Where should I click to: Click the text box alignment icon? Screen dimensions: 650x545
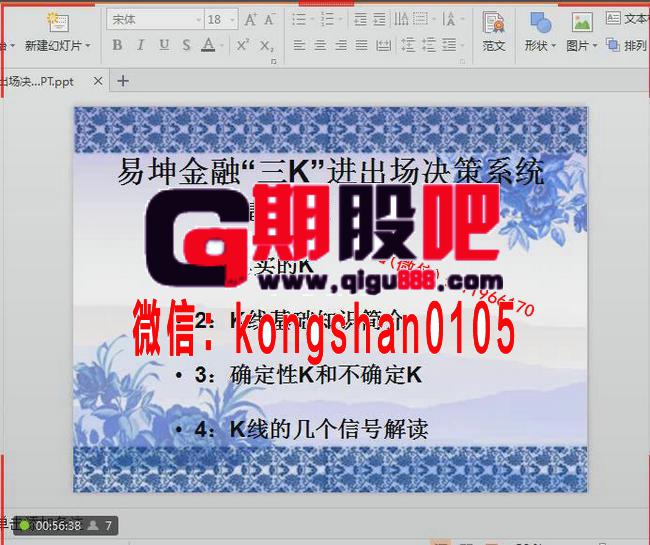(420, 19)
